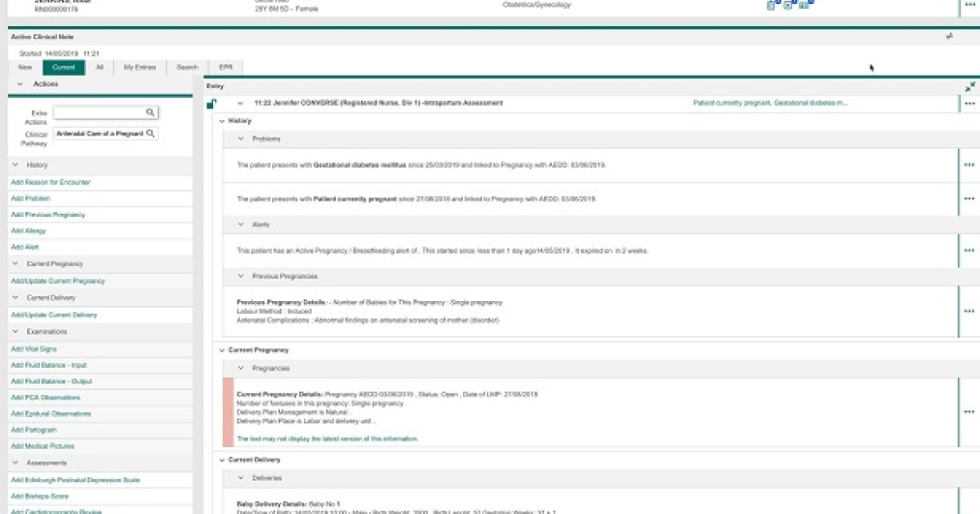Open the EPR tab

point(225,68)
